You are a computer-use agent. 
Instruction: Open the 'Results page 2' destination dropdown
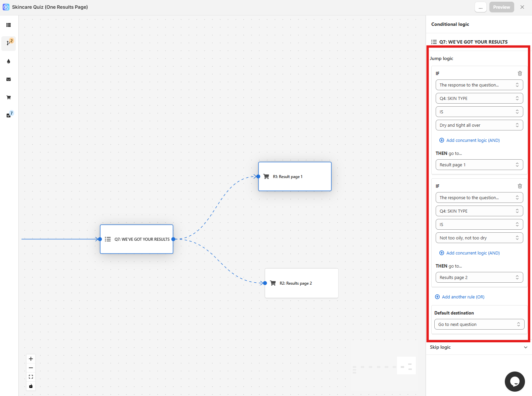(x=479, y=277)
